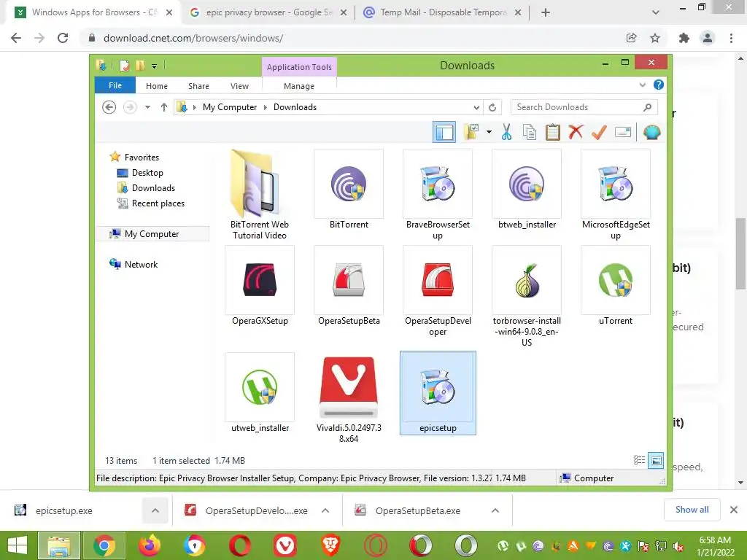The width and height of the screenshot is (747, 560).
Task: Click the Chrome address bar URL
Action: click(x=193, y=38)
